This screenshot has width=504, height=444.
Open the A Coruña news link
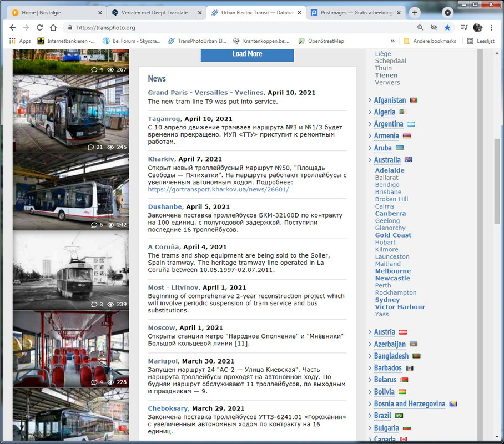163,247
